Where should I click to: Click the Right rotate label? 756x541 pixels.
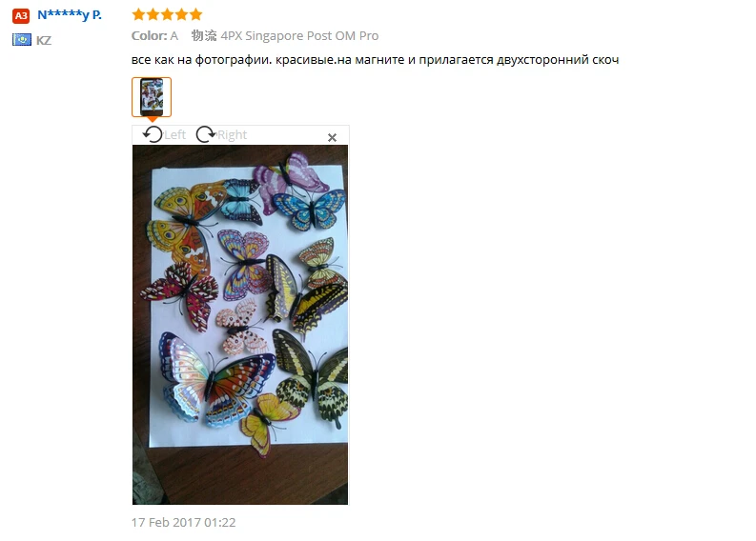(x=232, y=135)
